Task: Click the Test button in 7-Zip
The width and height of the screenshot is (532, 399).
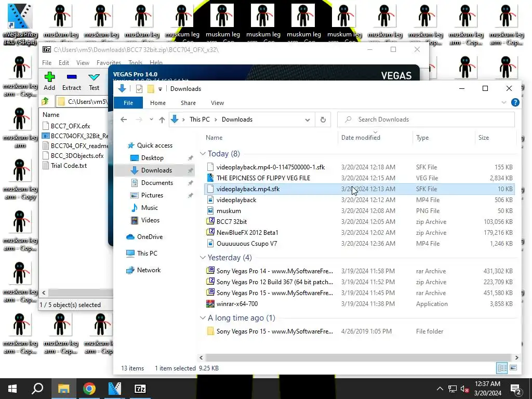Action: coord(94,82)
